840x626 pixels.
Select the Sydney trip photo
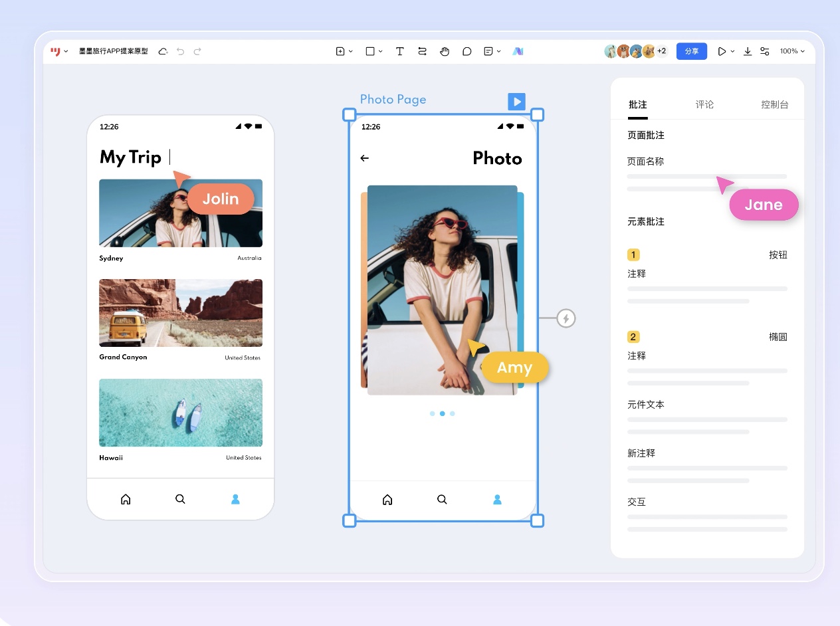pos(181,213)
